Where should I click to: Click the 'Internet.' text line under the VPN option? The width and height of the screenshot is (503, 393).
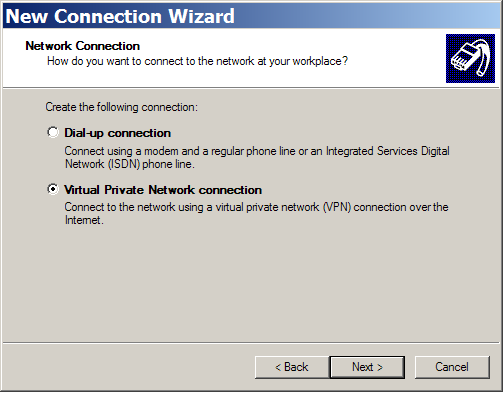(84, 220)
